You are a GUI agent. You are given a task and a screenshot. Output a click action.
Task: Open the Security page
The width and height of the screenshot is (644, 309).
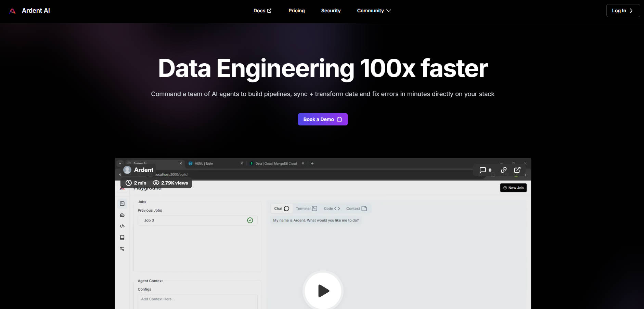(331, 11)
